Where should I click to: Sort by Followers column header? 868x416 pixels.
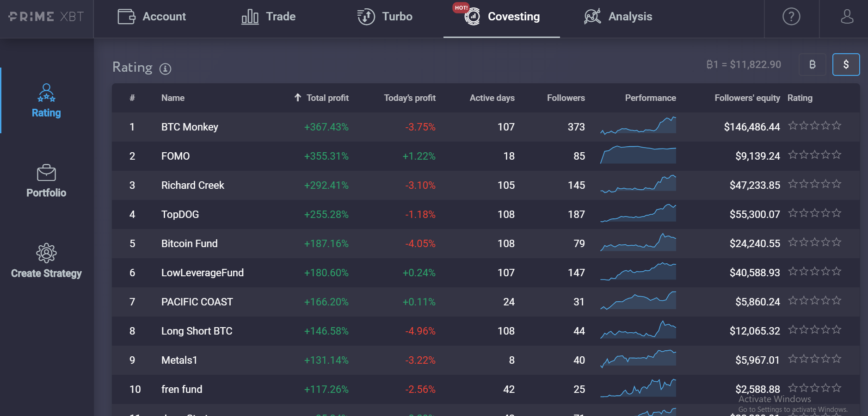tap(566, 98)
